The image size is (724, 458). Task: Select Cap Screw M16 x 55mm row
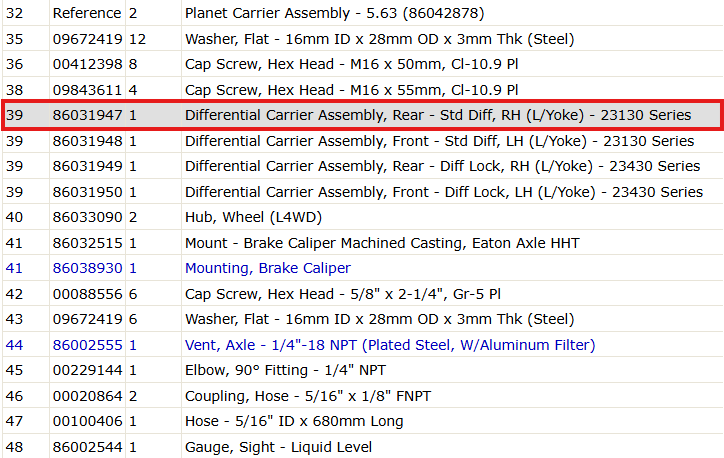tap(362, 90)
